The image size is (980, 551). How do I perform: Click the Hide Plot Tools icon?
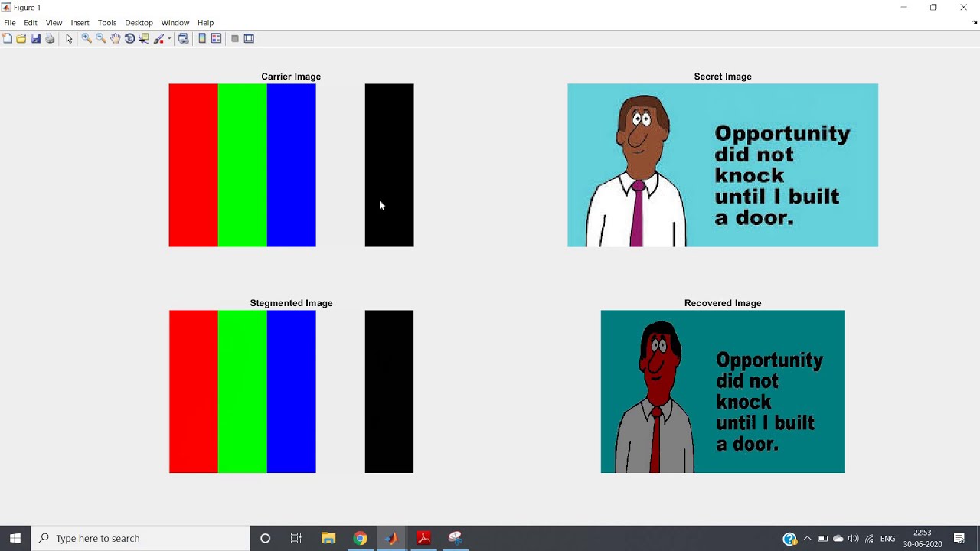(x=235, y=38)
